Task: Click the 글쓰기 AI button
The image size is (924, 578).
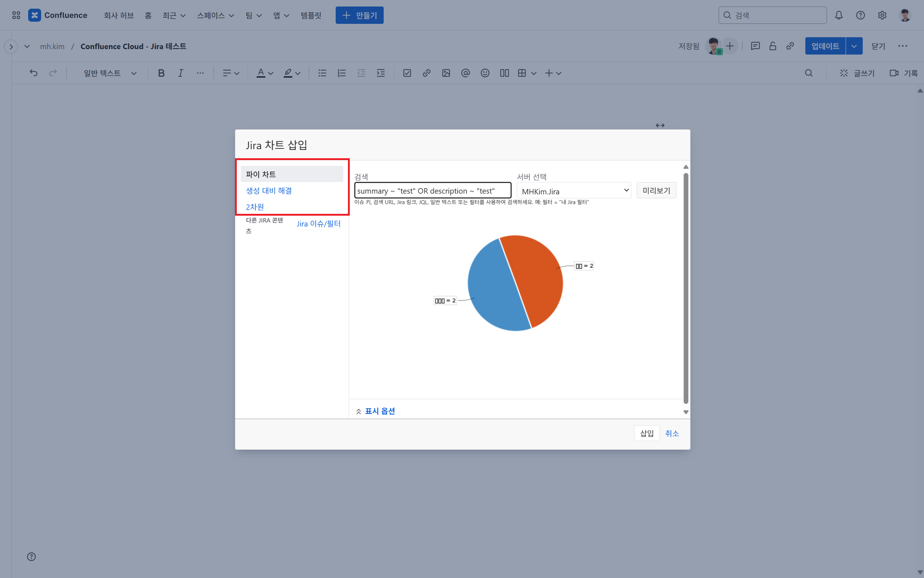Action: click(x=857, y=73)
